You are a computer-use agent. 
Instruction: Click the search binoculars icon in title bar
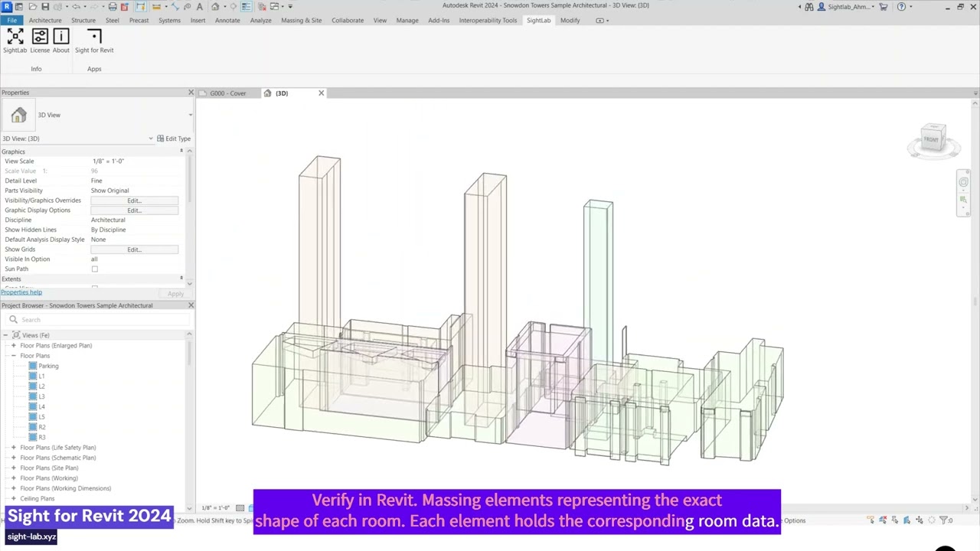click(809, 6)
